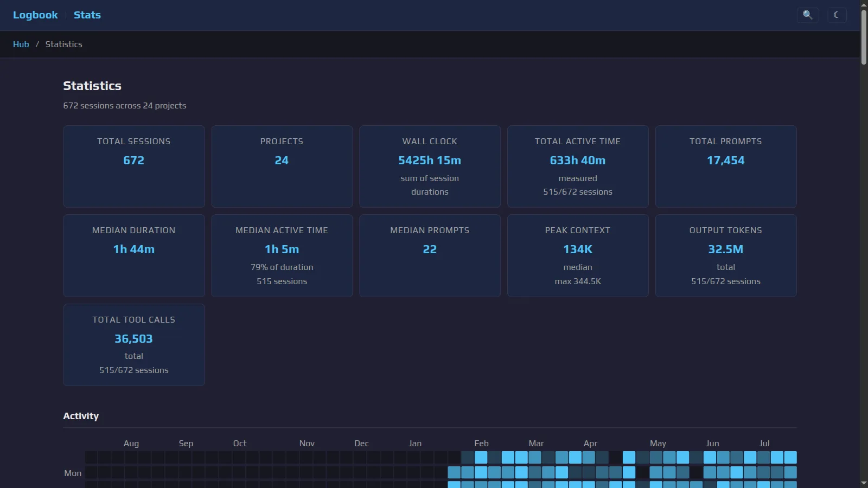Click Peak Context value 134K
Image resolution: width=868 pixels, height=488 pixels.
578,249
